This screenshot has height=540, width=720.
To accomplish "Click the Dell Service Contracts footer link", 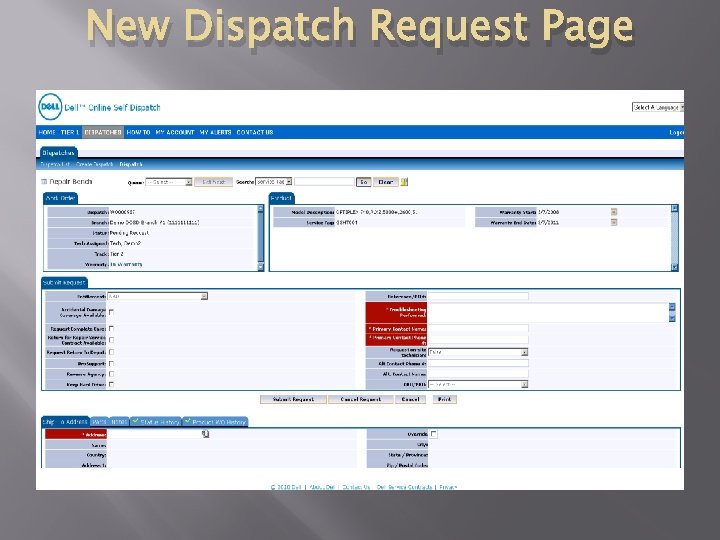I will tap(404, 487).
